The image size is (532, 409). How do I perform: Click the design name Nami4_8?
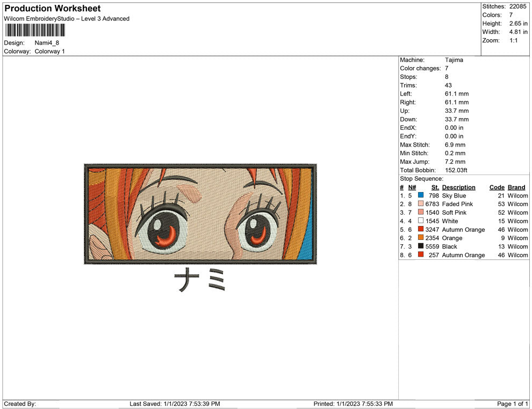47,43
